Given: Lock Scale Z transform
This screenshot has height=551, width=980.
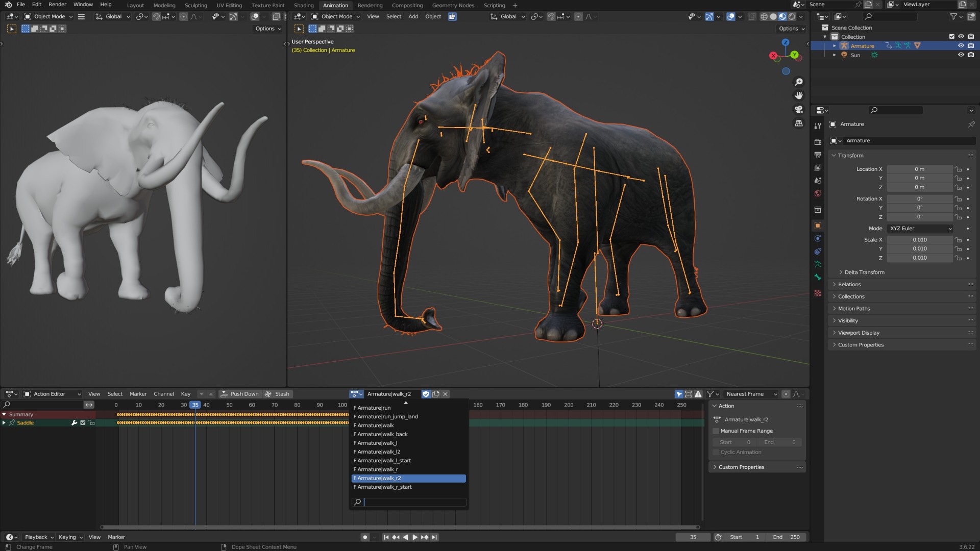Looking at the screenshot, I should (x=959, y=258).
